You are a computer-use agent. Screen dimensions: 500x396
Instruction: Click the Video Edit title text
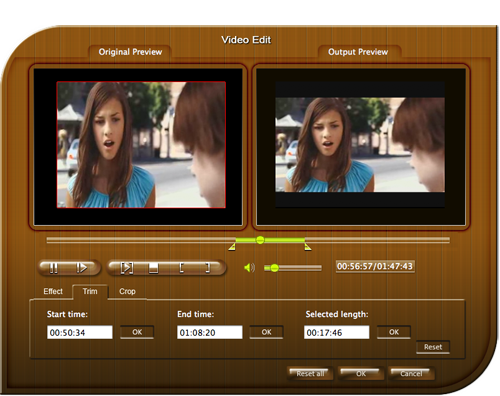[246, 40]
